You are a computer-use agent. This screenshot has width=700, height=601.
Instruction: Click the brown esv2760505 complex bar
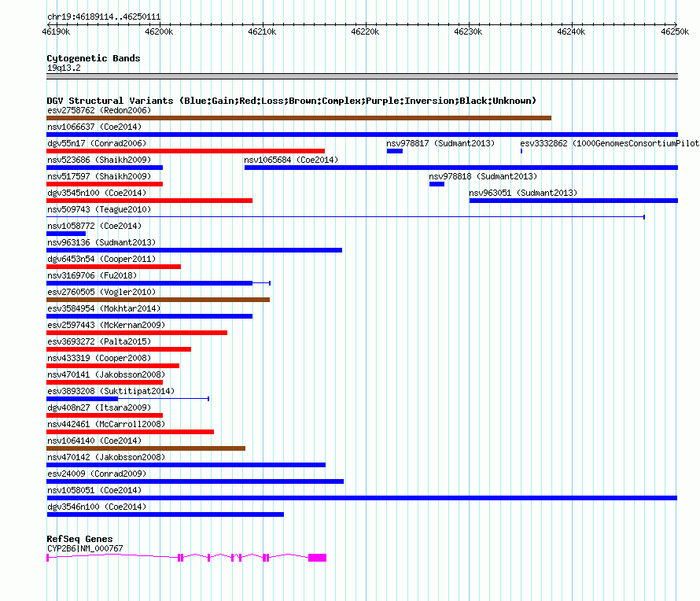pos(158,300)
